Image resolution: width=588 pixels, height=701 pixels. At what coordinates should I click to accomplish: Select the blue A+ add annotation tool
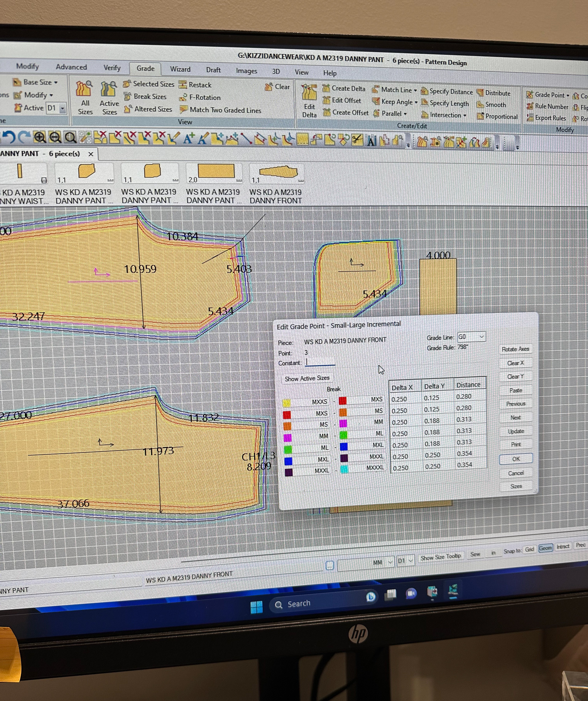[188, 139]
